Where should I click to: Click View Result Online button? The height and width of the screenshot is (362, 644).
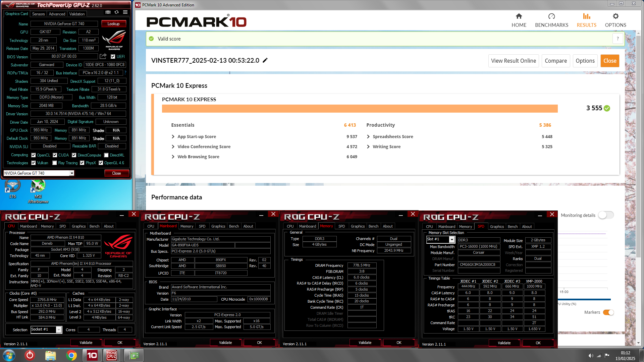514,61
